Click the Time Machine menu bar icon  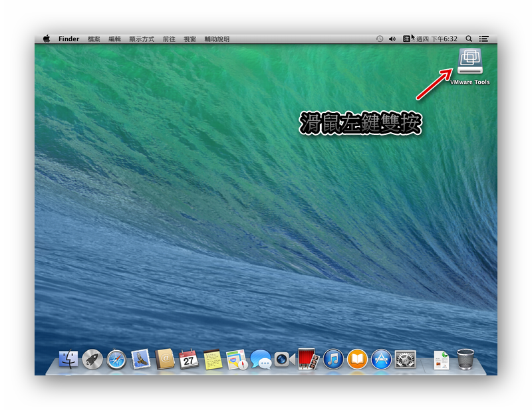[x=379, y=39]
